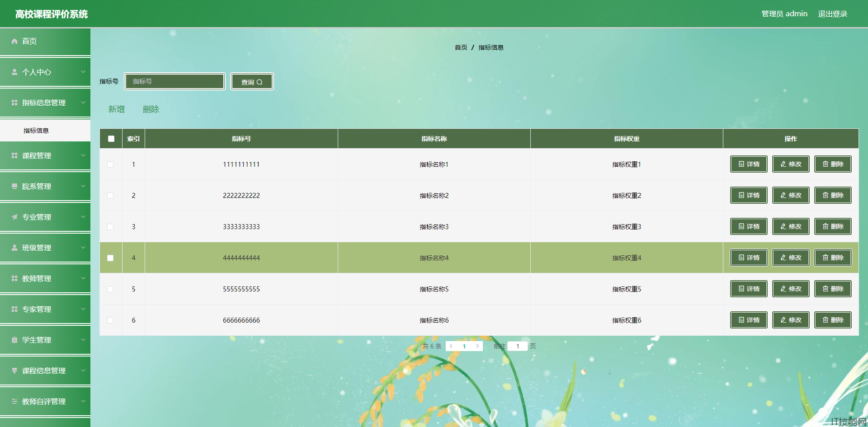Open the 首页 sidebar menu item
This screenshot has width=868, height=427.
click(x=45, y=41)
